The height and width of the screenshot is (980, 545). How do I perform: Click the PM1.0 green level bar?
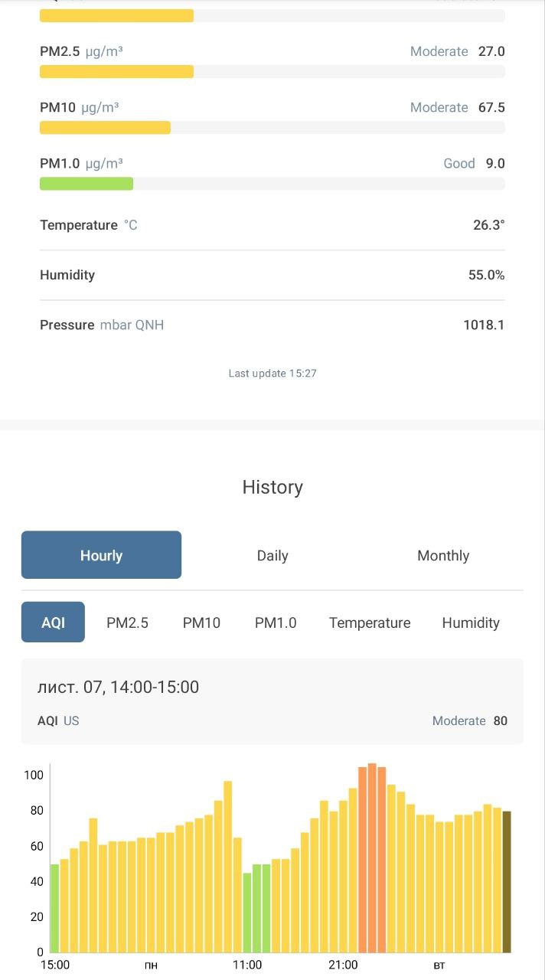point(86,184)
